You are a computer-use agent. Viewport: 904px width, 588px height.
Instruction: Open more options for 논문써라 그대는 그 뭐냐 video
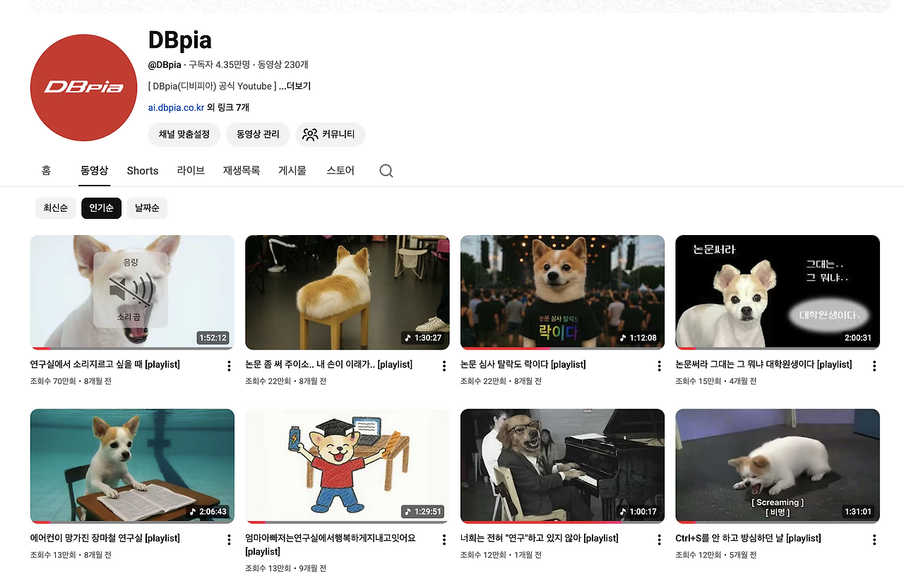(x=874, y=366)
